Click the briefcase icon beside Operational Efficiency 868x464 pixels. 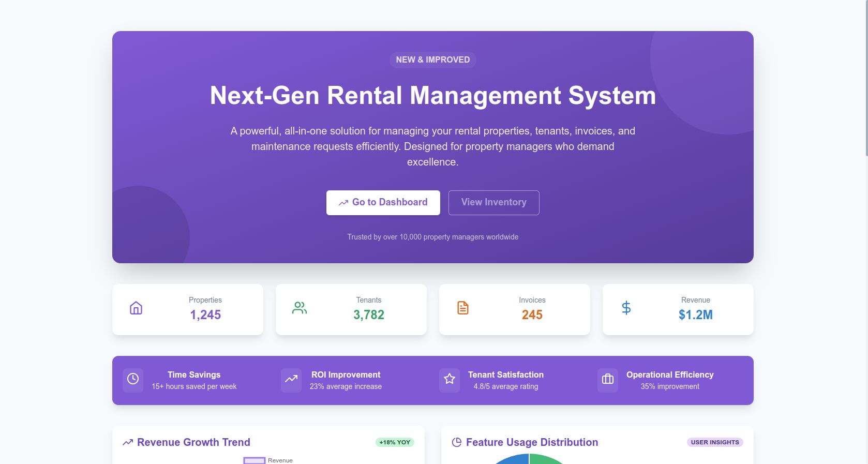[x=608, y=379]
